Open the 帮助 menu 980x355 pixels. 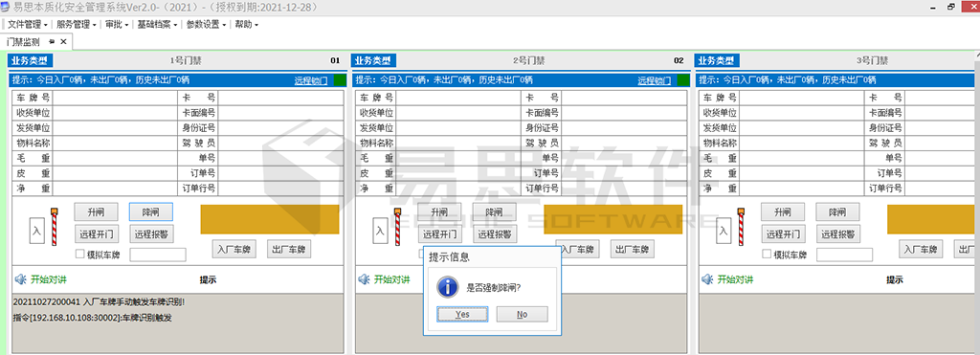[246, 24]
